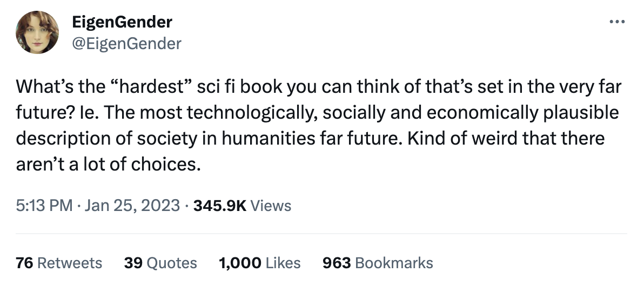Open the Retweets list label
The image size is (644, 286).
70,263
